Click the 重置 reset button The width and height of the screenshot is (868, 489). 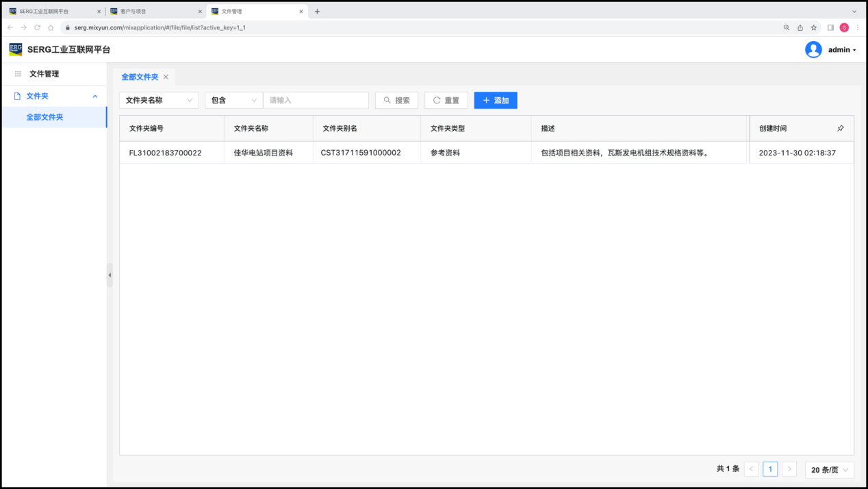[446, 101]
